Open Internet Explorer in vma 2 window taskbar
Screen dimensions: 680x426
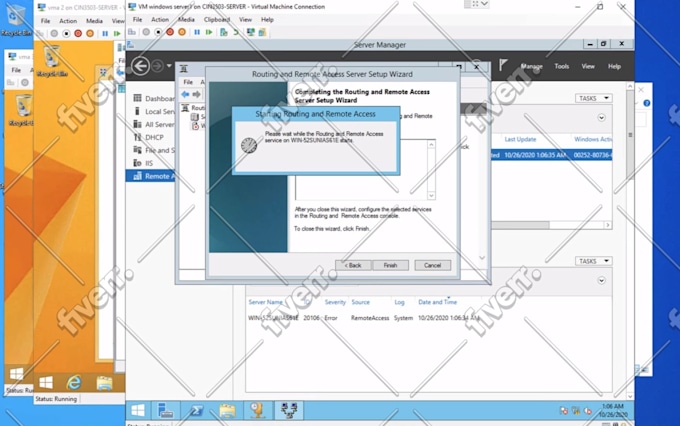coord(74,383)
